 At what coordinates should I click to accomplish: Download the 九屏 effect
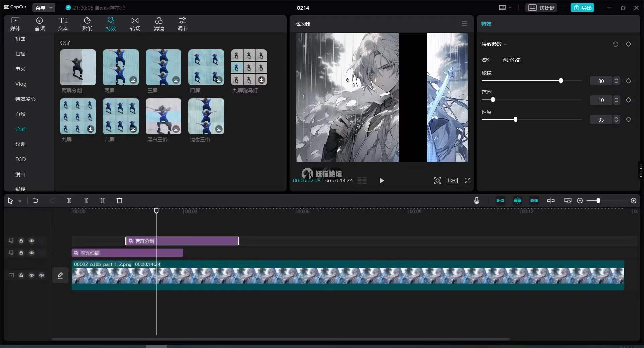click(90, 129)
